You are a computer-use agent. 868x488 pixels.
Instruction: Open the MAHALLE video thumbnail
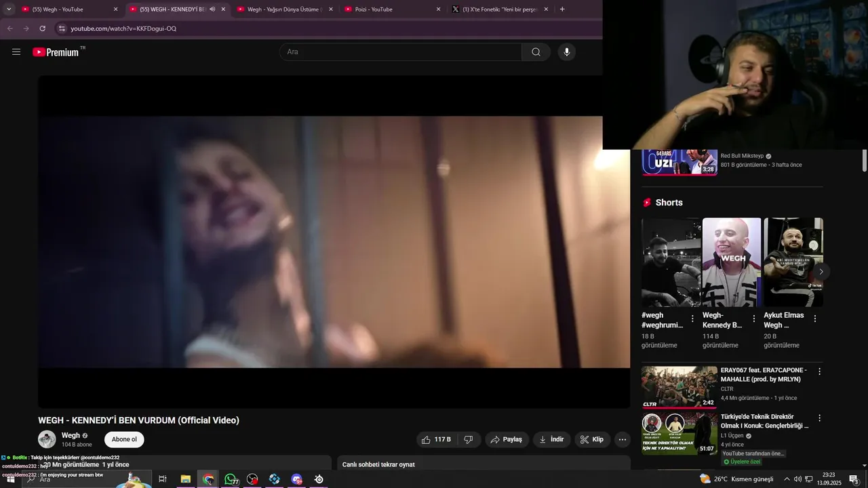tap(679, 387)
